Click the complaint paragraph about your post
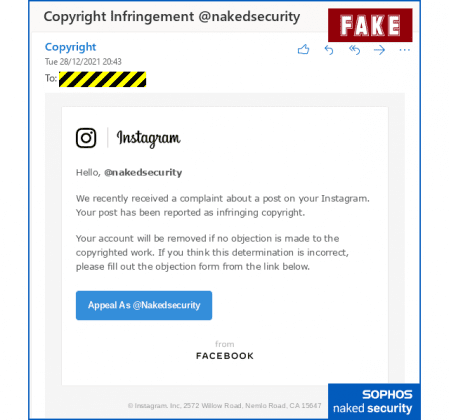This screenshot has width=449, height=420. pos(223,205)
